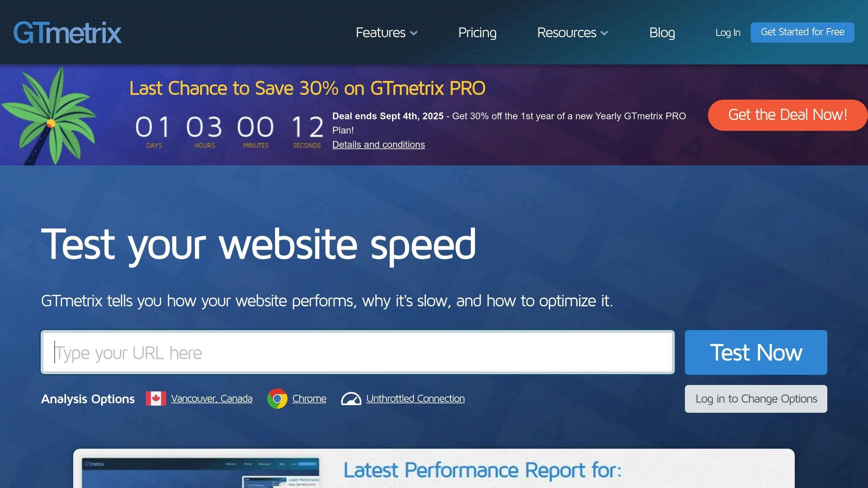
Task: Click the 'Analysis Options' label
Action: click(88, 399)
